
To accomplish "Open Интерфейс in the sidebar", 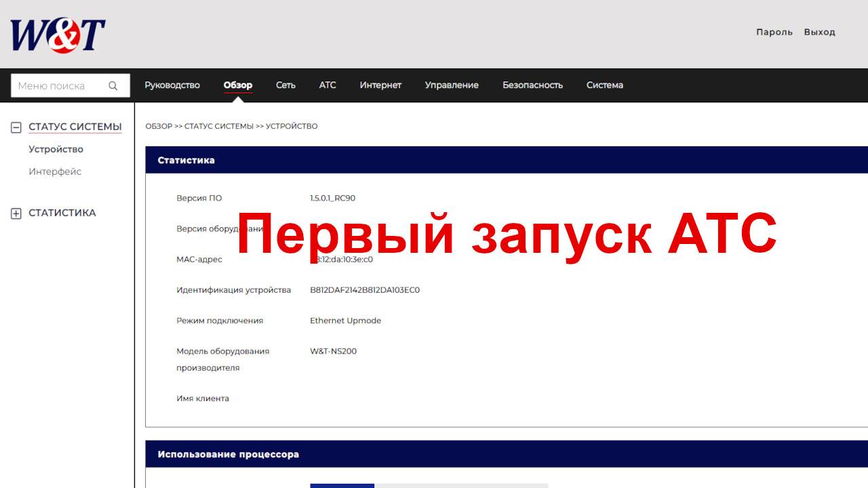I will pos(55,171).
